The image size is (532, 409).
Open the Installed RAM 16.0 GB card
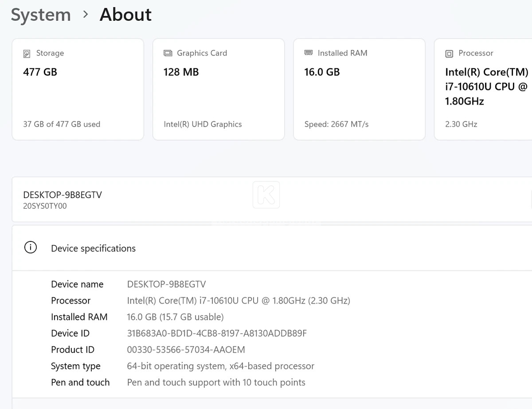360,90
